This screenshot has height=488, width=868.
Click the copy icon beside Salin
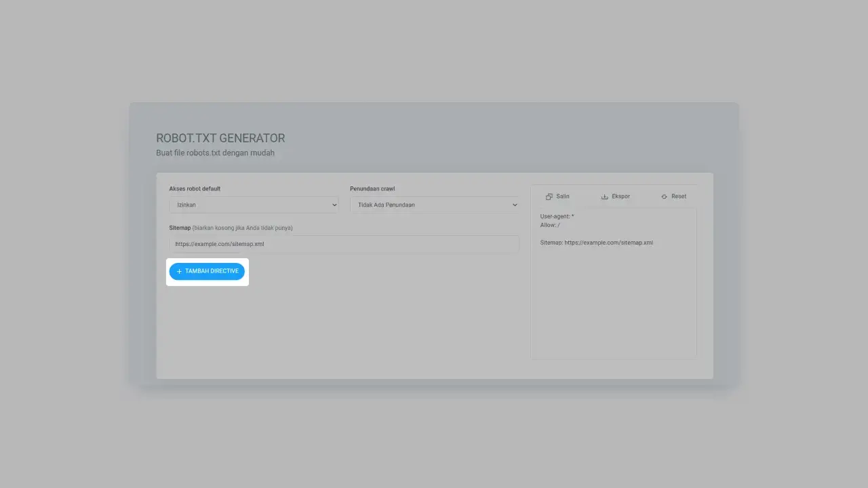549,197
